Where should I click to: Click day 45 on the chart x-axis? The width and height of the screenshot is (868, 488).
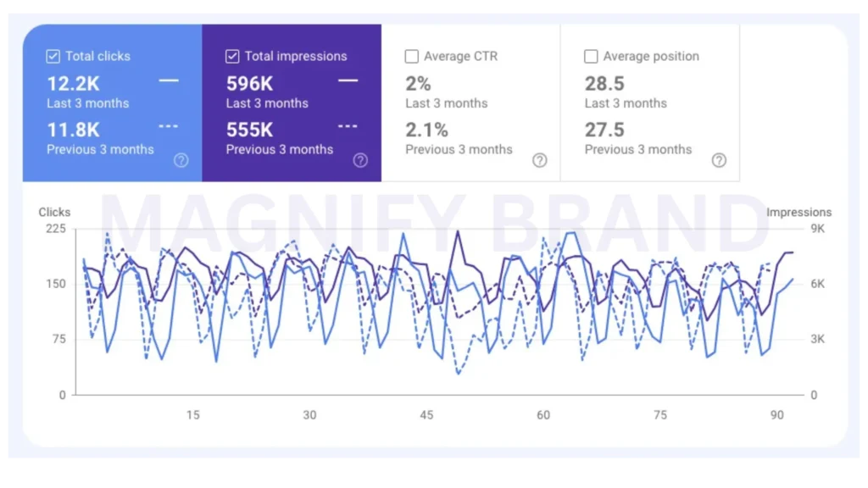[x=426, y=415]
